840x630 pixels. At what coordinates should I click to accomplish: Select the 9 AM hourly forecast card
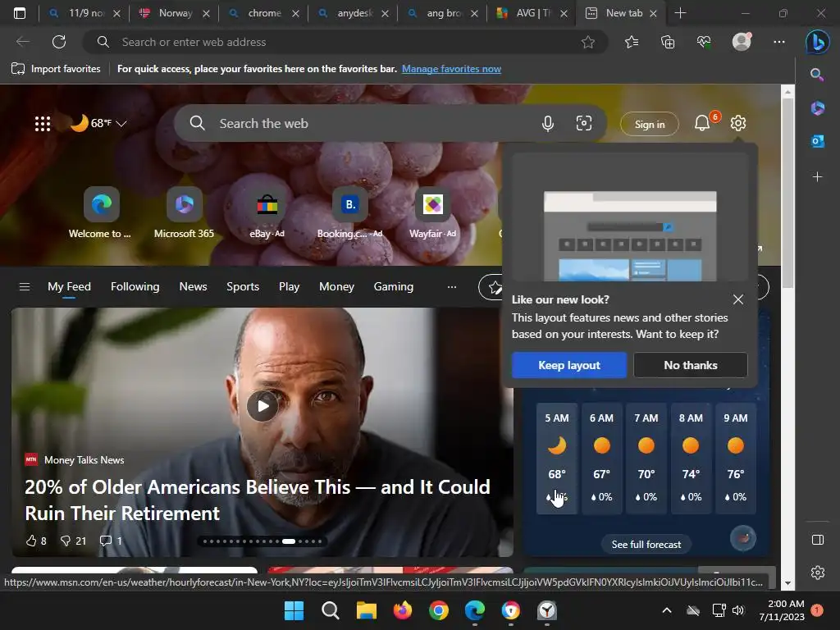coord(736,459)
